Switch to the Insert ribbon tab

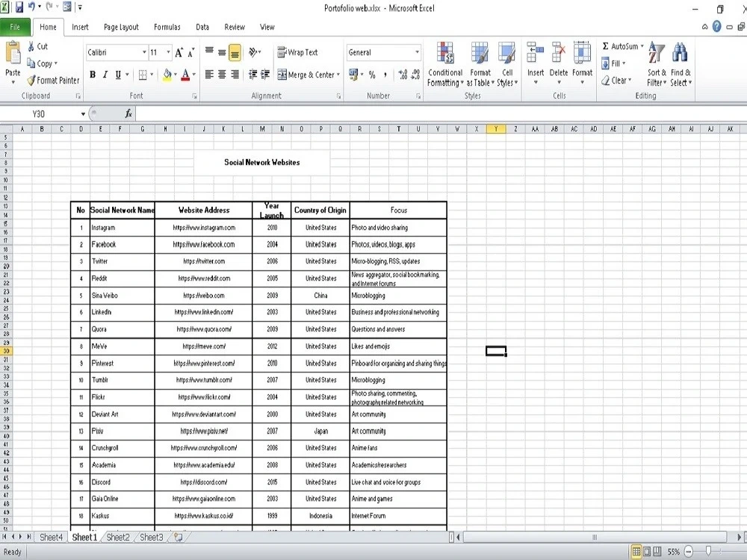coord(80,27)
